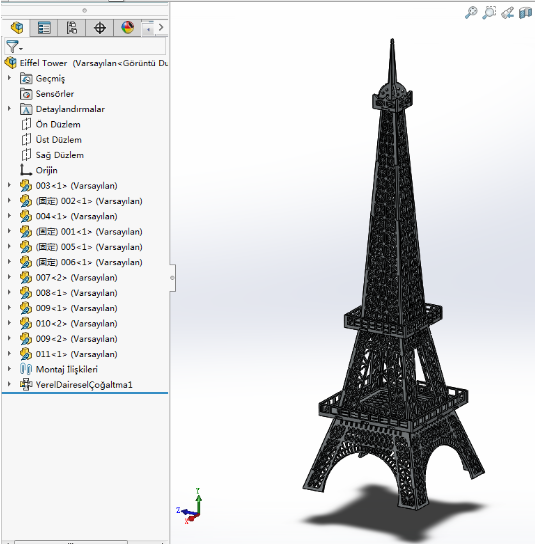Select the Eiffel Tower assembly root node
This screenshot has height=544, width=535.
point(86,63)
